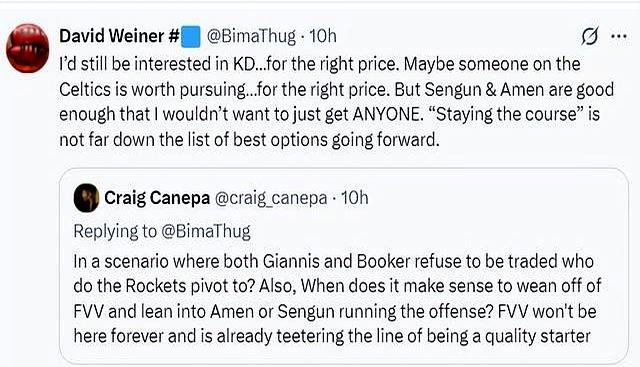
Task: Click the David Weiner display name
Action: (114, 36)
